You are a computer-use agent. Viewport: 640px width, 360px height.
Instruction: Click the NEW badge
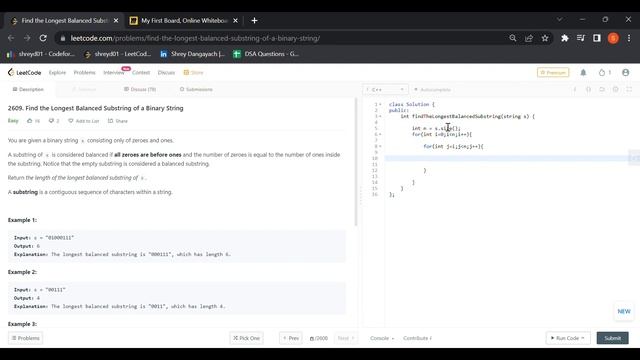[x=624, y=311]
